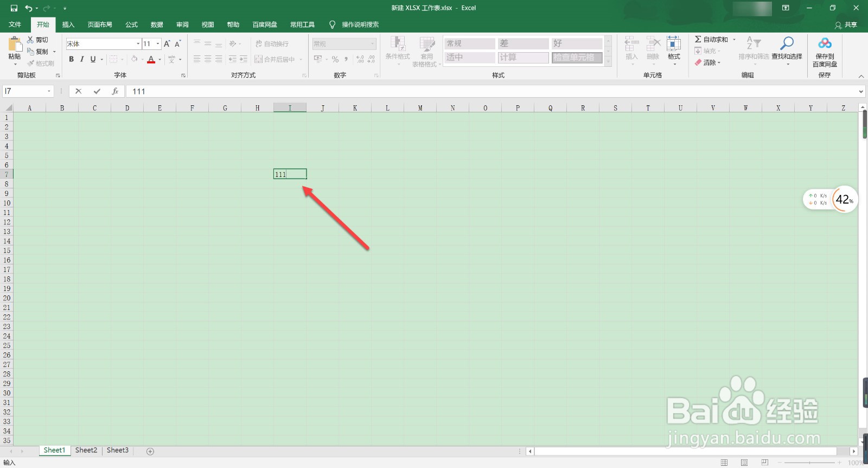868x468 pixels.
Task: Click the Insert Function fx icon
Action: 115,91
